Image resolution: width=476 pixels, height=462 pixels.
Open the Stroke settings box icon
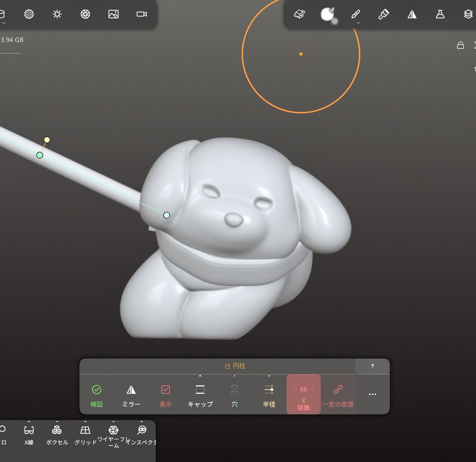(x=299, y=14)
